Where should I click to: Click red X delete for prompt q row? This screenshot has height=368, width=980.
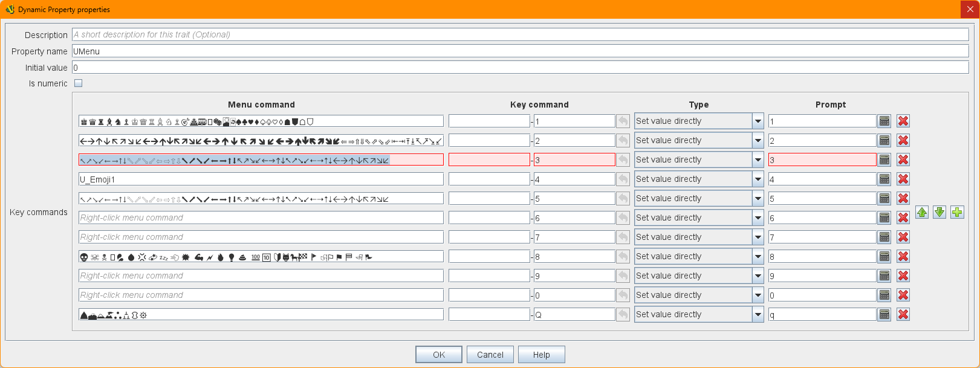[903, 314]
